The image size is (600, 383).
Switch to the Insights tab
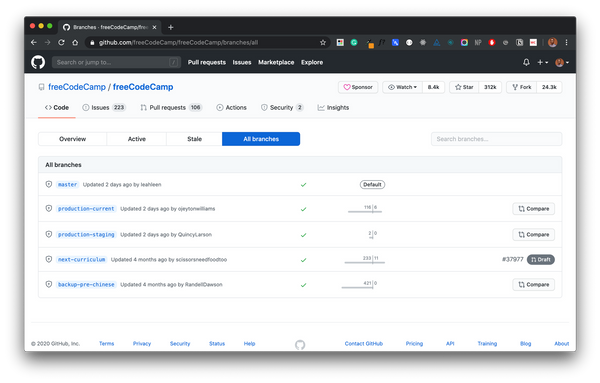click(333, 108)
